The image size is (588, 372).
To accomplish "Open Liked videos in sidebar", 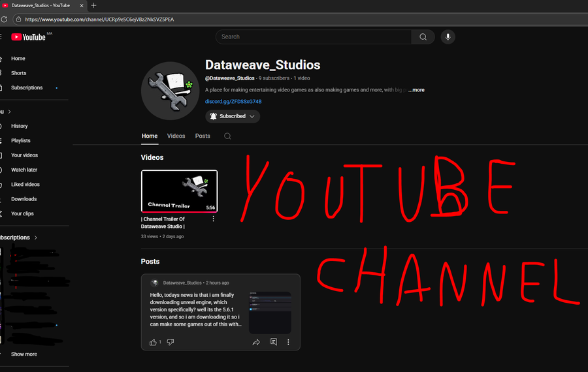I will (x=25, y=184).
